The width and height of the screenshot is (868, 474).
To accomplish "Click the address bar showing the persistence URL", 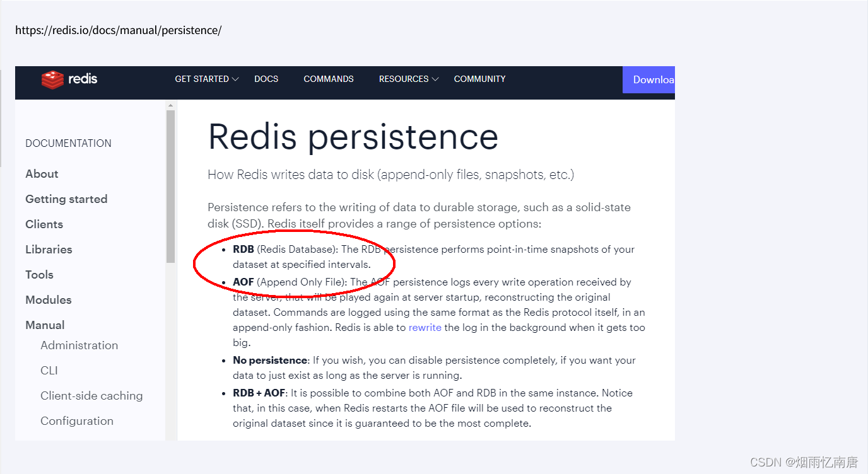I will [x=118, y=30].
